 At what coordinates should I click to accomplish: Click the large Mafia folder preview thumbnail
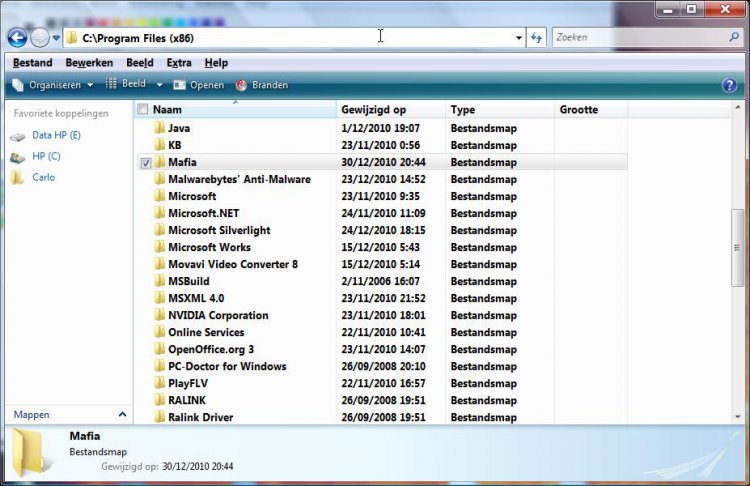click(31, 453)
